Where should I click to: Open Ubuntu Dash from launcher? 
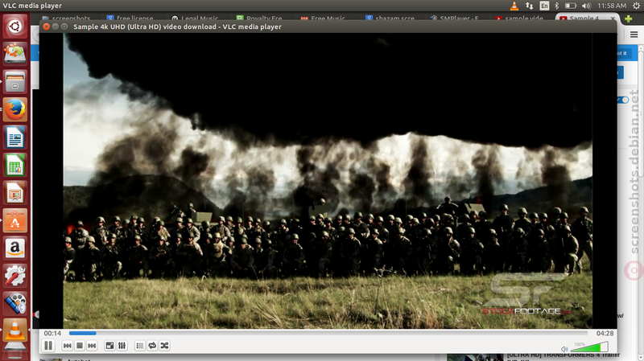(x=14, y=27)
